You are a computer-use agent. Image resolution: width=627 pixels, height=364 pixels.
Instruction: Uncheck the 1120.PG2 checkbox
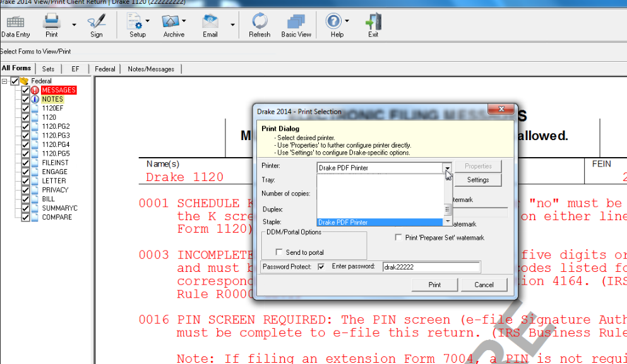coord(25,126)
